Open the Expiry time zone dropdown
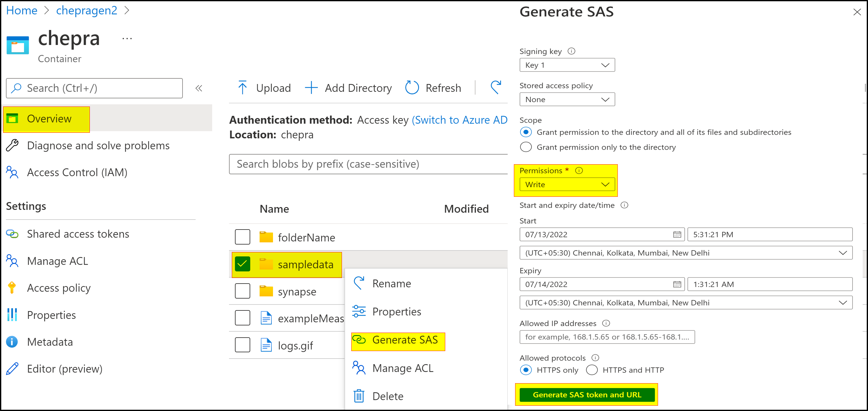The height and width of the screenshot is (411, 868). coord(686,303)
